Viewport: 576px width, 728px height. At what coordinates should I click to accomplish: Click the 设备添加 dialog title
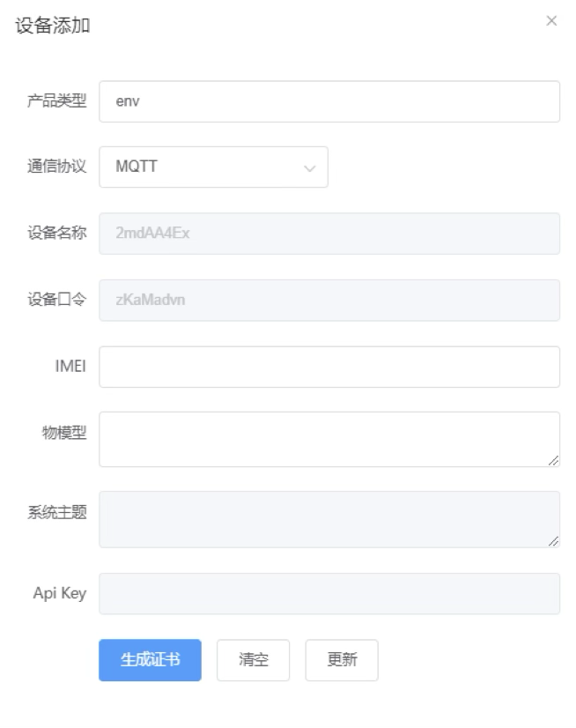click(x=53, y=26)
